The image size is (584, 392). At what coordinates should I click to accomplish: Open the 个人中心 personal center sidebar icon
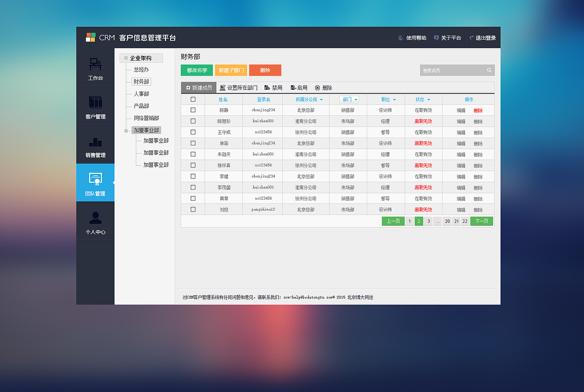pyautogui.click(x=95, y=218)
